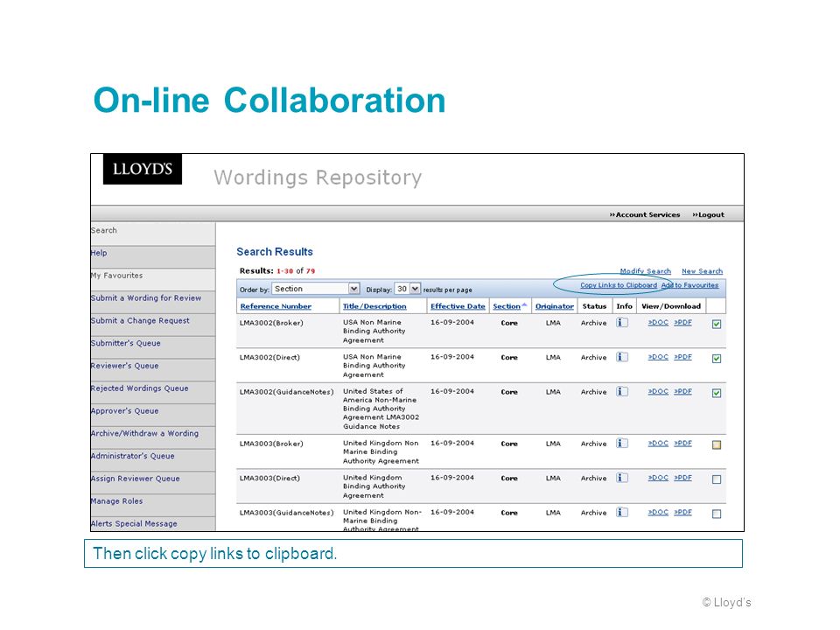Open info icon for LMA3003(GuidanceNotes) row

pyautogui.click(x=621, y=512)
